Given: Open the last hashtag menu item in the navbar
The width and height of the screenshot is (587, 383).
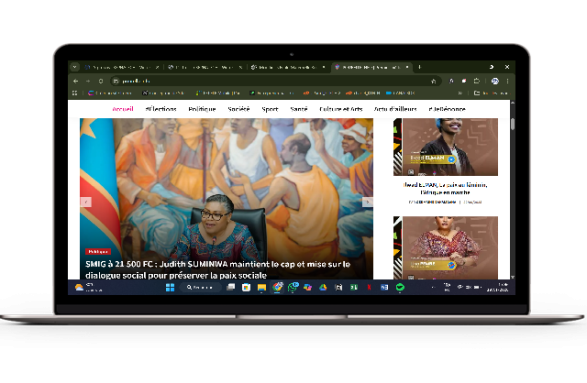Looking at the screenshot, I should [x=447, y=109].
